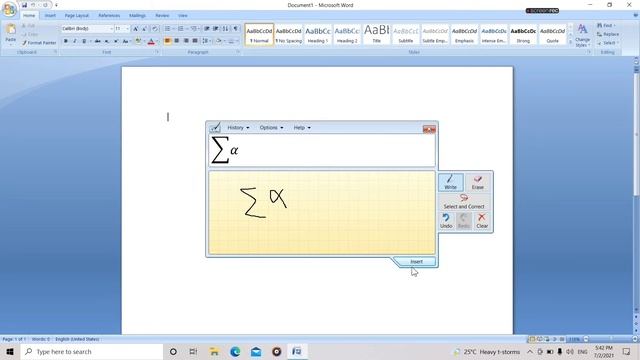The image size is (640, 360).
Task: Justify paragraph text
Action: click(195, 41)
